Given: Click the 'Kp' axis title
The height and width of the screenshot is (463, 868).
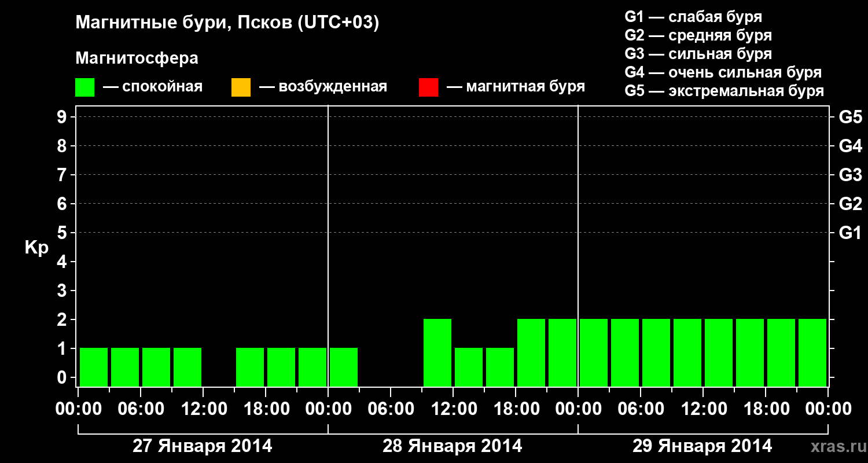Looking at the screenshot, I should [x=36, y=248].
